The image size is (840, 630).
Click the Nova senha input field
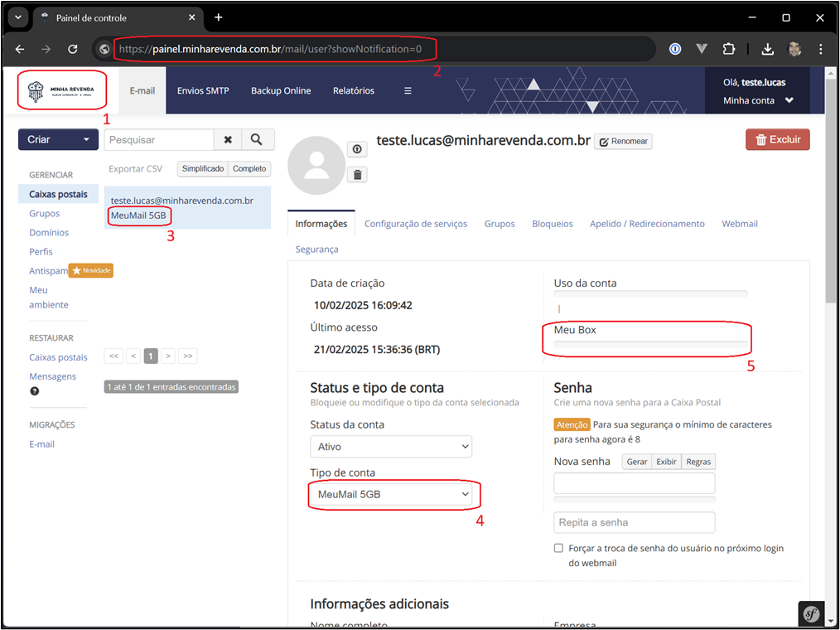point(634,483)
